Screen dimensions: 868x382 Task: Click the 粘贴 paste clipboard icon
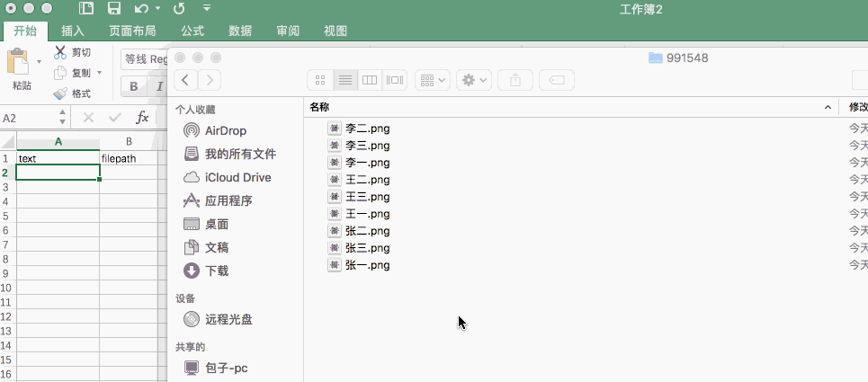point(18,61)
